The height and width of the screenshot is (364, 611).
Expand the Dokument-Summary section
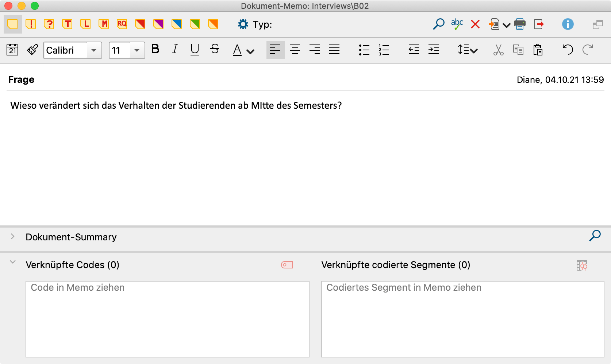pyautogui.click(x=13, y=236)
